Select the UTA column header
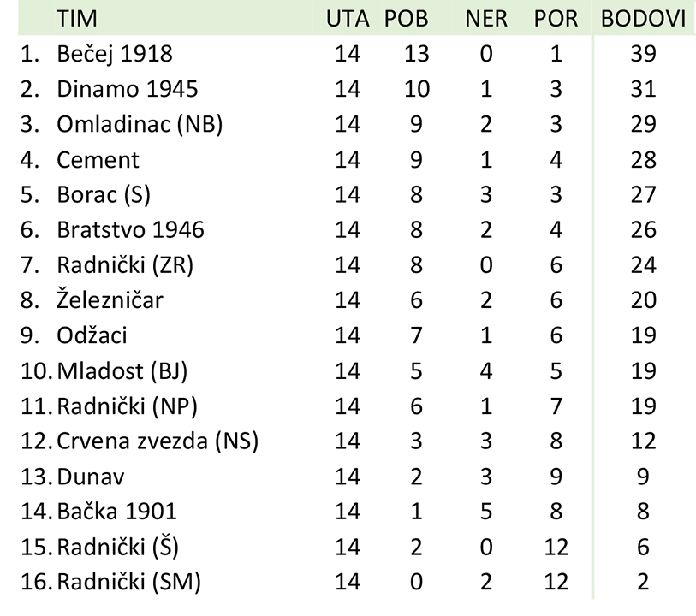This screenshot has width=696, height=616. click(x=348, y=19)
